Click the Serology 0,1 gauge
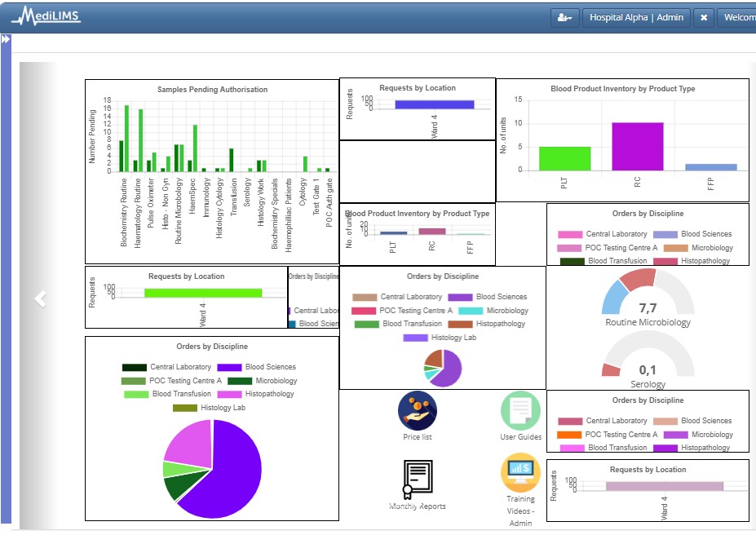The image size is (756, 535). (648, 360)
